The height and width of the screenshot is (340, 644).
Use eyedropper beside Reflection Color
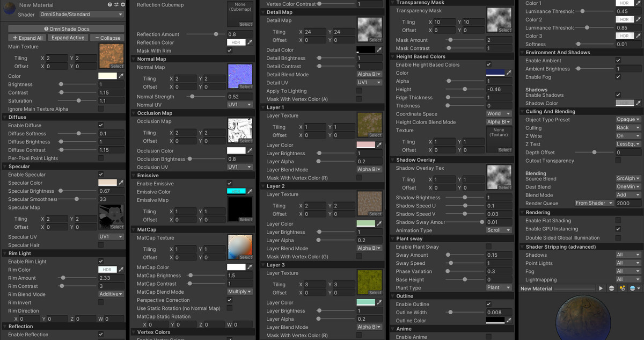pyautogui.click(x=250, y=42)
